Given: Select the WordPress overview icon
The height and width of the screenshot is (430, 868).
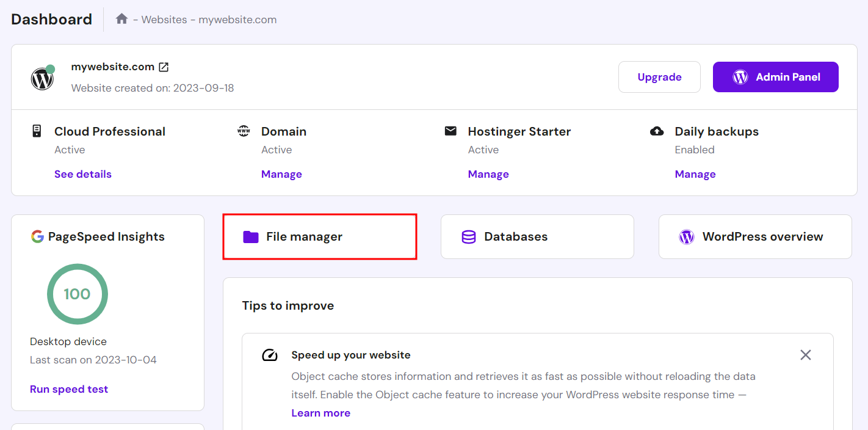Looking at the screenshot, I should point(686,236).
